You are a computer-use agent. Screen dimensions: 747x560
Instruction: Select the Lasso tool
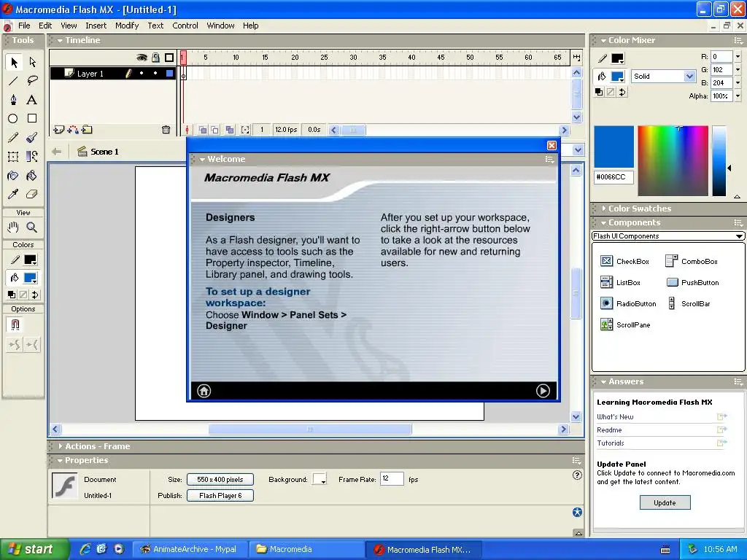pyautogui.click(x=32, y=81)
